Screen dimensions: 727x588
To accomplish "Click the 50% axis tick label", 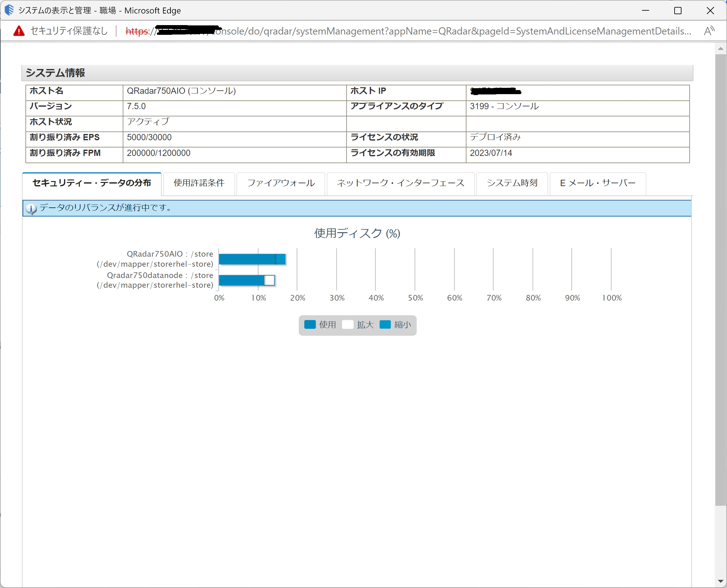I will pos(415,298).
